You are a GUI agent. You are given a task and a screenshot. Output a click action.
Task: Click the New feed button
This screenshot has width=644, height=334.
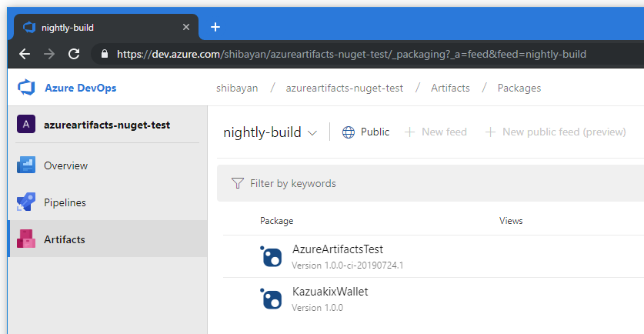point(435,132)
